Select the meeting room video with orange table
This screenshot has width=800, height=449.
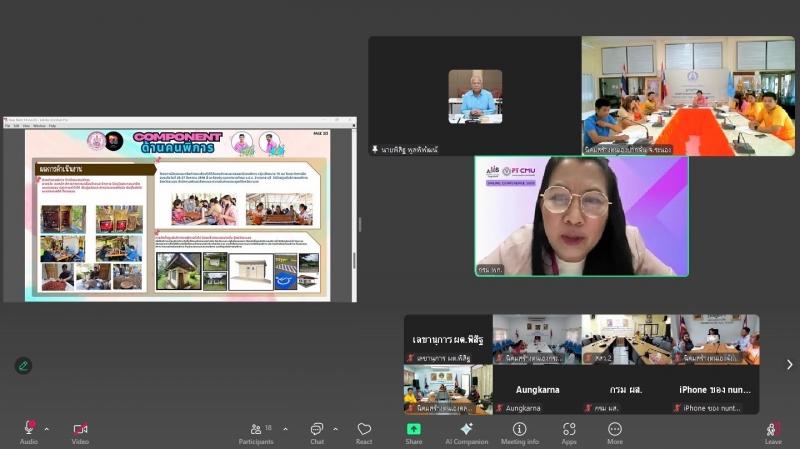coord(688,95)
